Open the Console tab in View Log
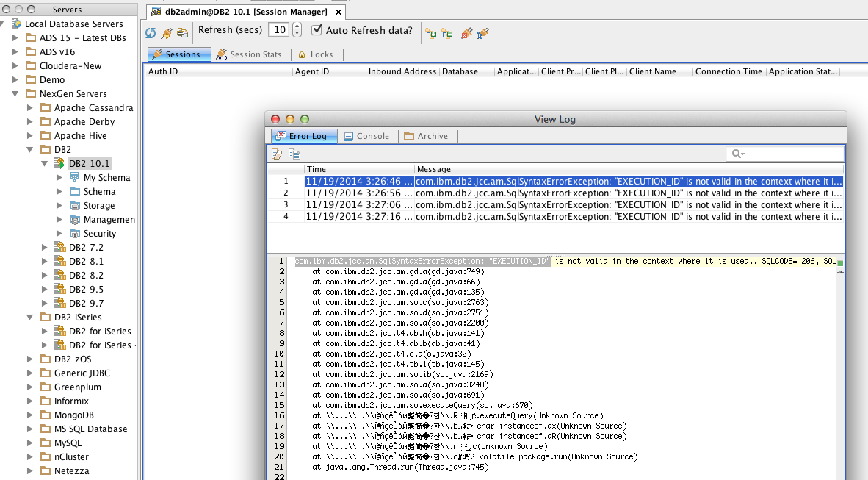This screenshot has width=868, height=480. [x=366, y=136]
